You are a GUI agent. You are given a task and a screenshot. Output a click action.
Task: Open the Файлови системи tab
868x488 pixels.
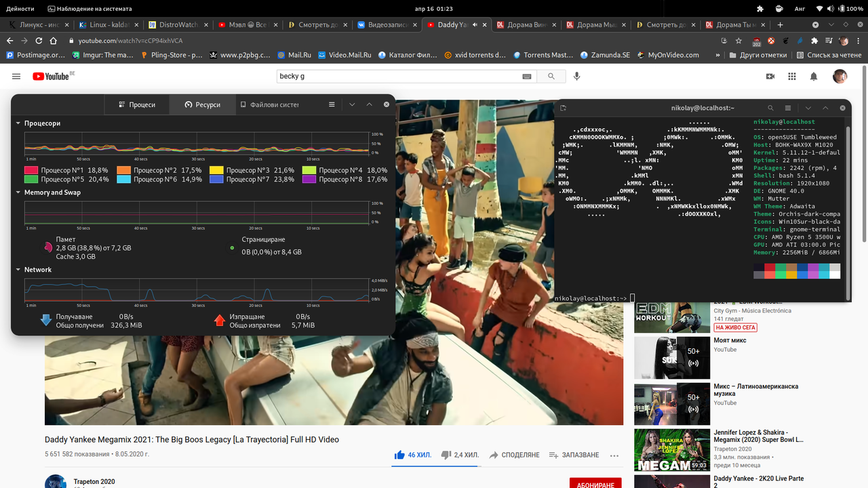coord(269,105)
